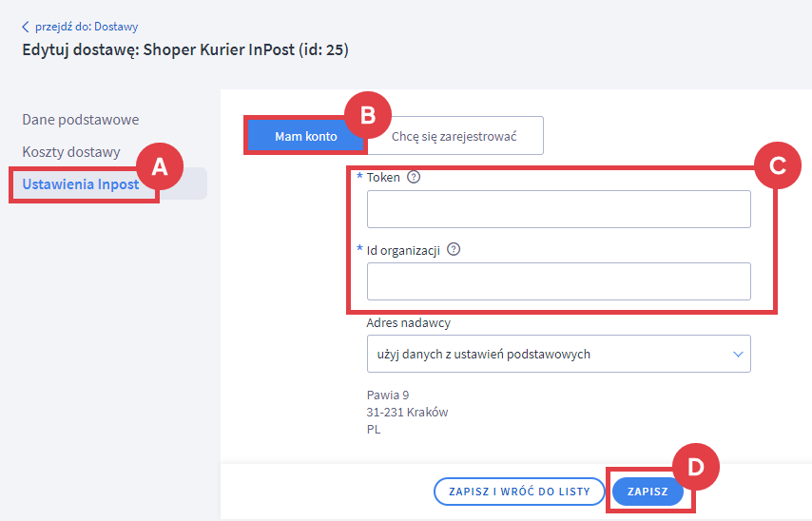Click the red A annotation badge
This screenshot has width=812, height=521.
pyautogui.click(x=160, y=166)
